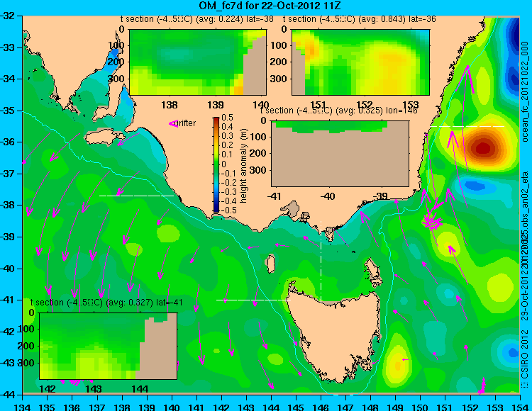Click the -0.3 tick on the color bar
This screenshot has width=532, height=411.
(228, 192)
